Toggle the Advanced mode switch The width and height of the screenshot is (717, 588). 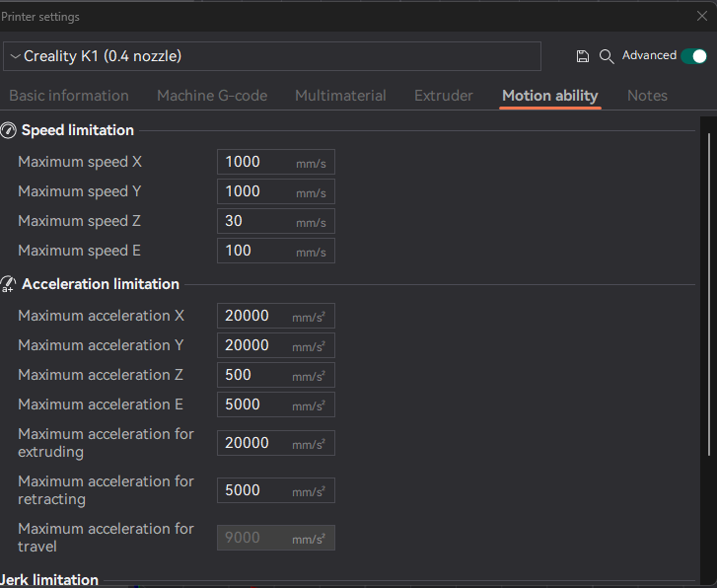(x=693, y=56)
